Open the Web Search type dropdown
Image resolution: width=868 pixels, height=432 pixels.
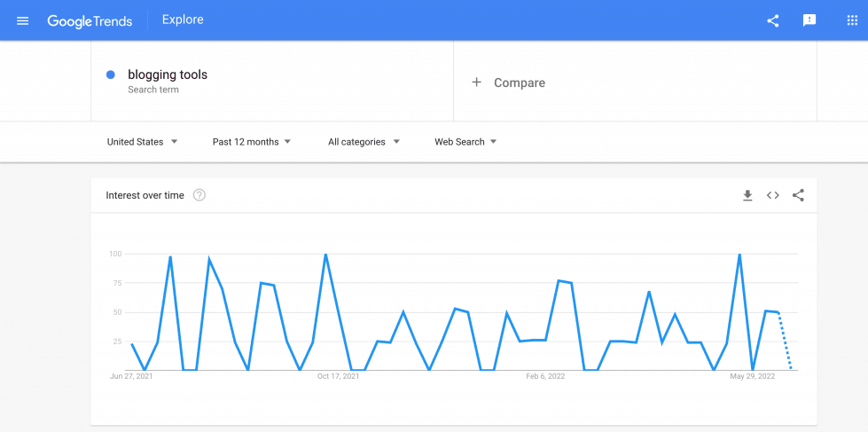click(465, 142)
